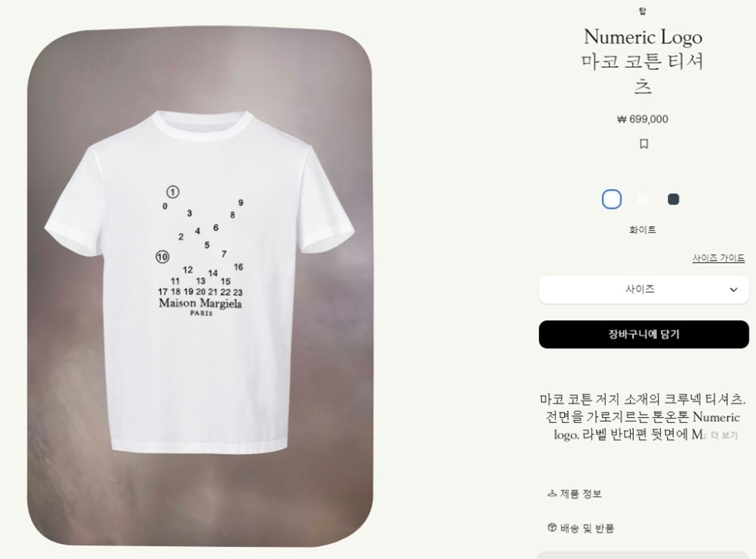The image size is (756, 559).
Task: Click the chevron arrow in the 사이즈 selector
Action: click(x=733, y=290)
